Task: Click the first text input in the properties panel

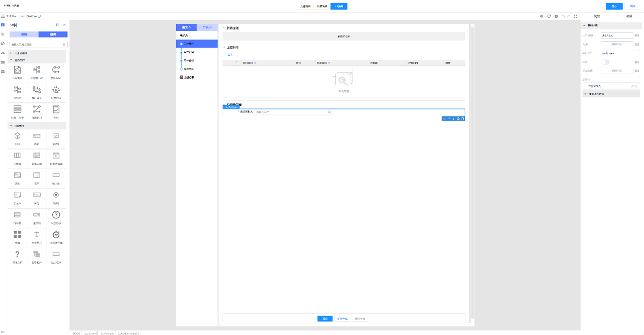Action: pos(617,35)
